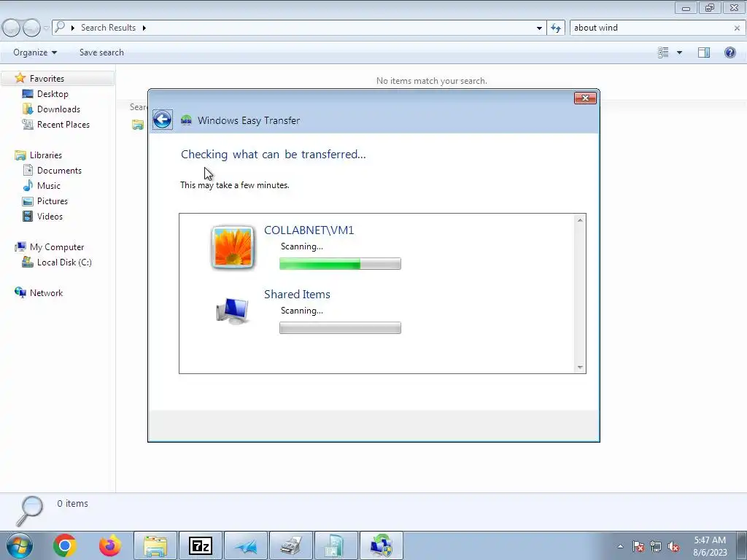
Task: Click the Explorer Back navigation button
Action: [x=12, y=28]
